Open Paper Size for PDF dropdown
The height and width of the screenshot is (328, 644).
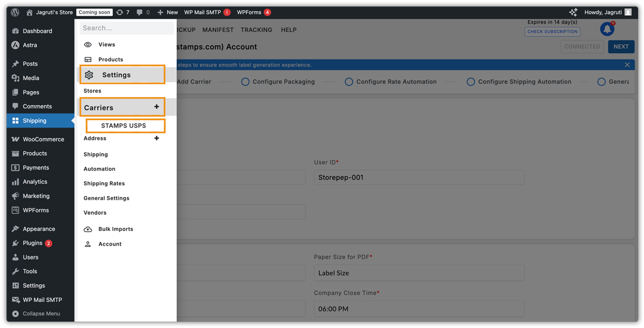click(x=419, y=273)
